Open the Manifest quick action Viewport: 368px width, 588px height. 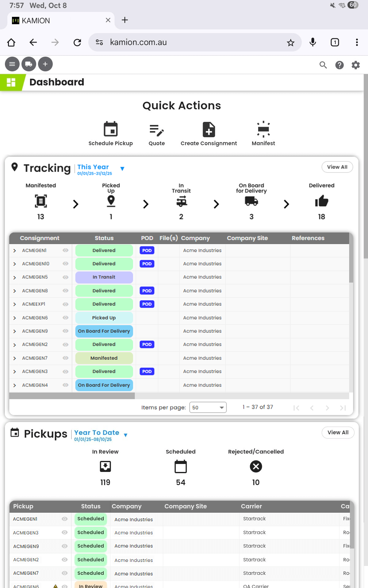[263, 129]
